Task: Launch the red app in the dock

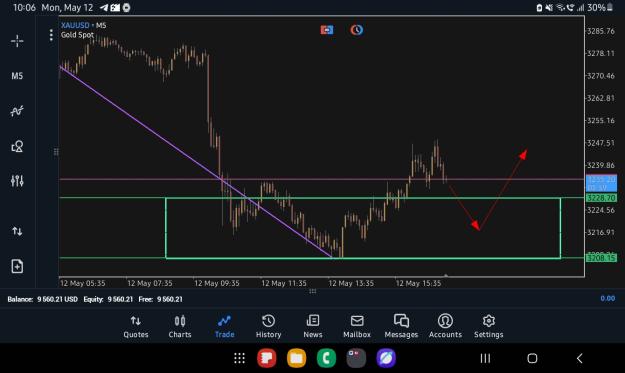Action: [267, 358]
